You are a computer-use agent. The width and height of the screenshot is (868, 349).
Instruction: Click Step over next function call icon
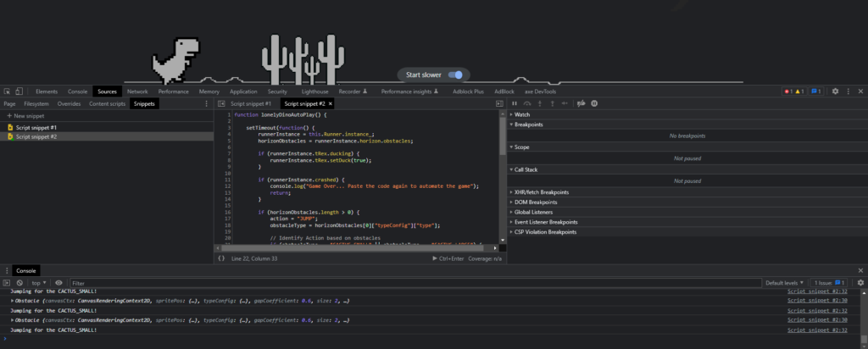[x=527, y=103]
